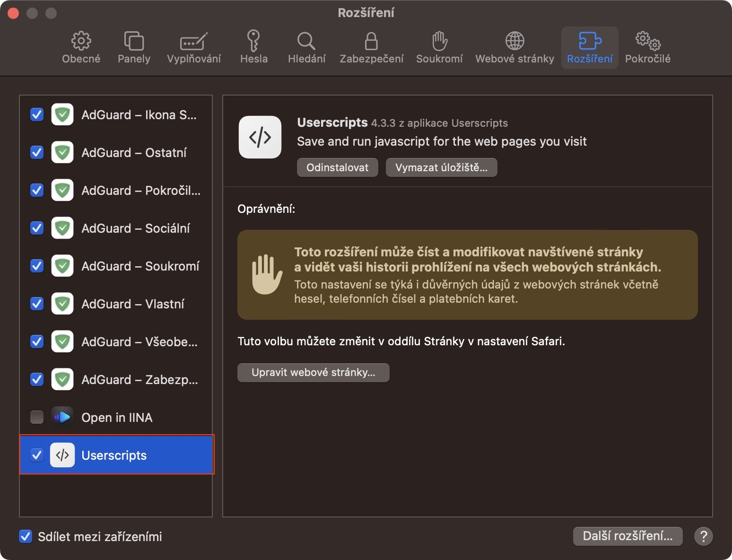Open the Obecné gear settings tab
Image resolution: width=732 pixels, height=560 pixels.
coord(81,47)
